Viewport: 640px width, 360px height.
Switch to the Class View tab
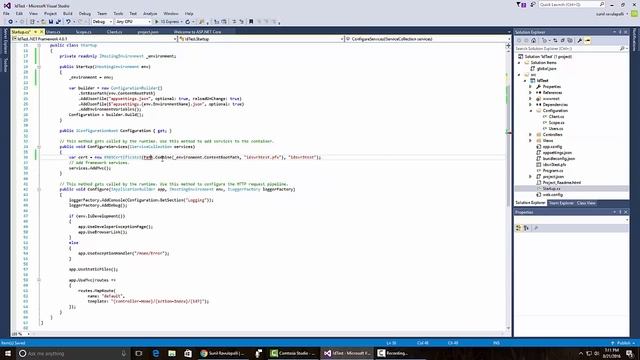coord(586,203)
